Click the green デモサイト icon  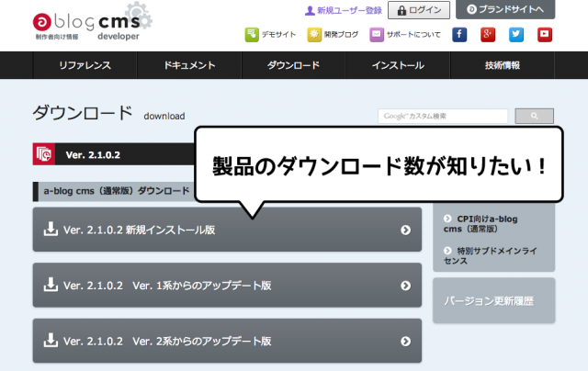[x=252, y=35]
